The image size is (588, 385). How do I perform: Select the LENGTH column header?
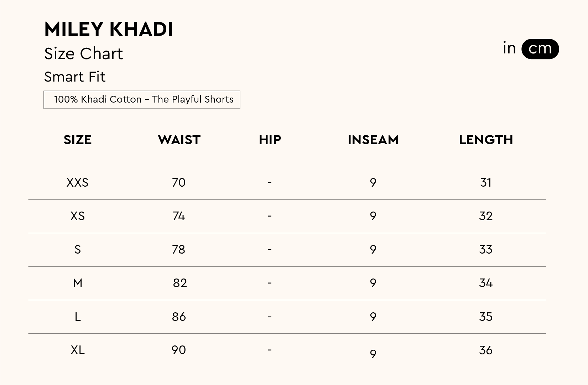pos(486,140)
